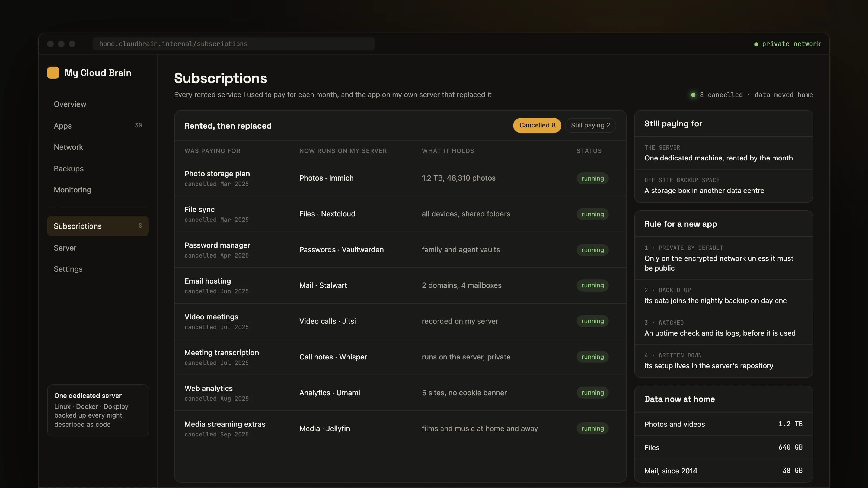Click 'One dedicated machine, rented by the month'

[x=718, y=158]
